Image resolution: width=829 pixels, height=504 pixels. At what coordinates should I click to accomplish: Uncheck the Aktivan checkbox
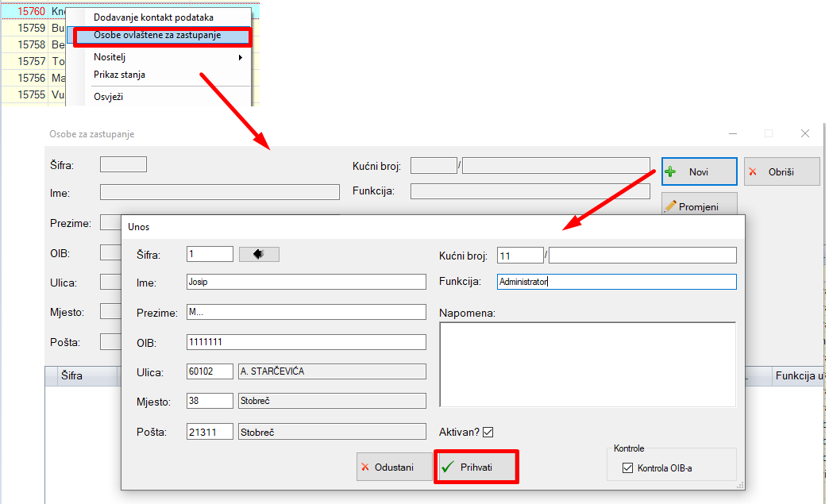click(488, 433)
